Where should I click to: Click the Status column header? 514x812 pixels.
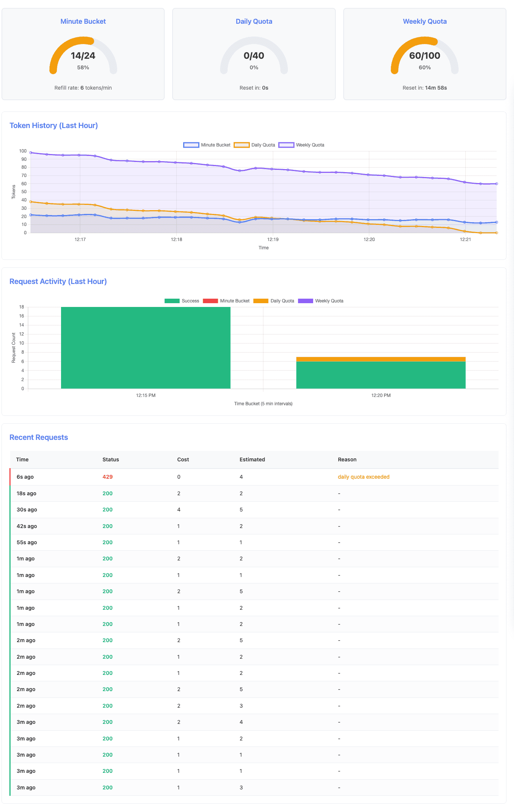pos(111,459)
